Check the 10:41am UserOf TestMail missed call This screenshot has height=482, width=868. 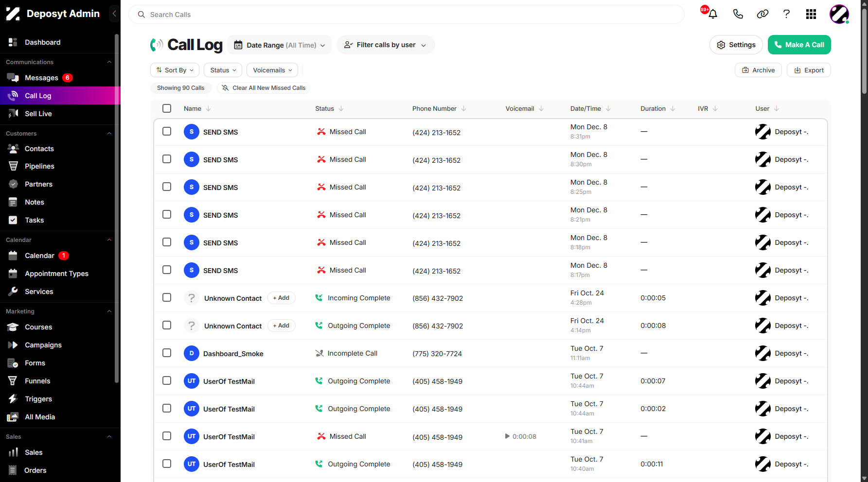167,436
